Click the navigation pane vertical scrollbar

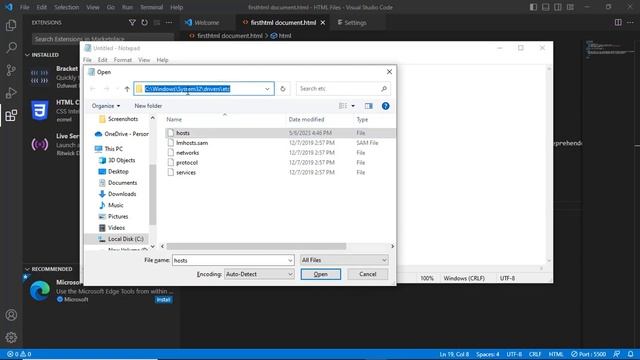click(153, 194)
